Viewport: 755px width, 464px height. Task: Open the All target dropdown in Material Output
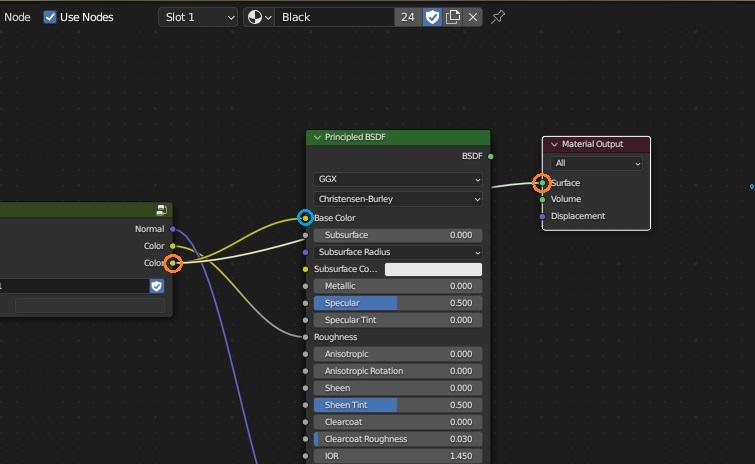[596, 163]
